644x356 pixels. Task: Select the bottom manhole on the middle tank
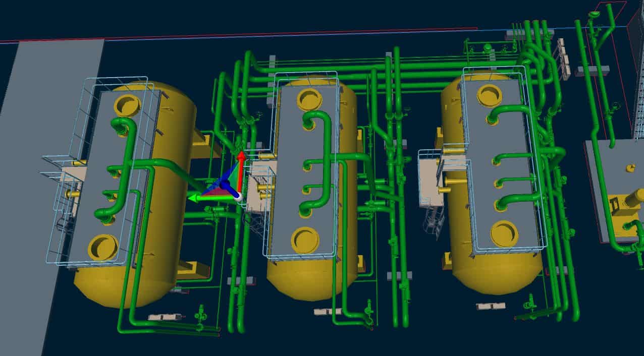305,240
